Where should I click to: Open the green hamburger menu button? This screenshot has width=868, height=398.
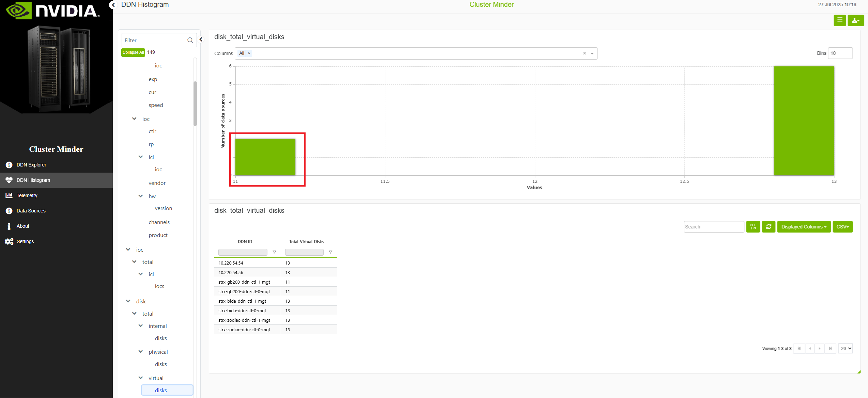pos(840,20)
